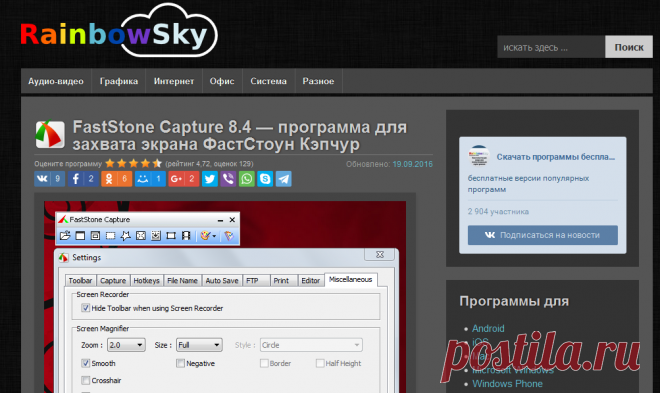Screen dimensions: 660x393
Task: Select Capture Scrolling Window icon
Action: 156,236
